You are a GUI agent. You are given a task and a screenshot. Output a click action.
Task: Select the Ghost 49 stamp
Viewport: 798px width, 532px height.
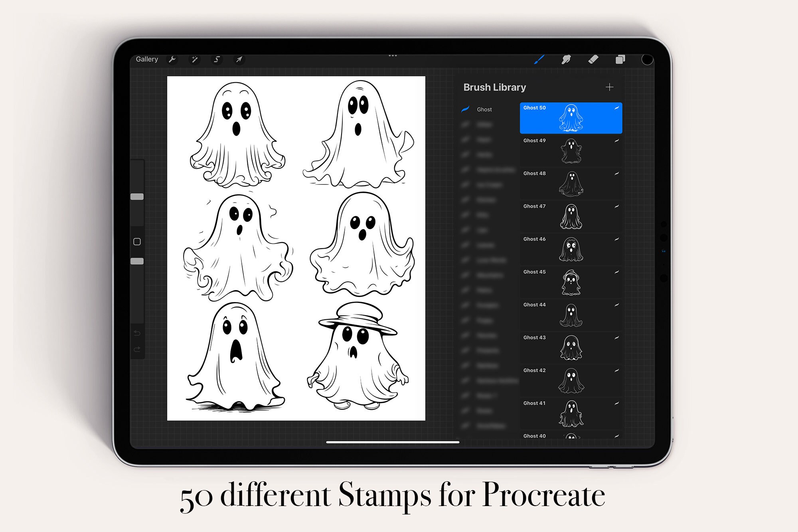(571, 151)
